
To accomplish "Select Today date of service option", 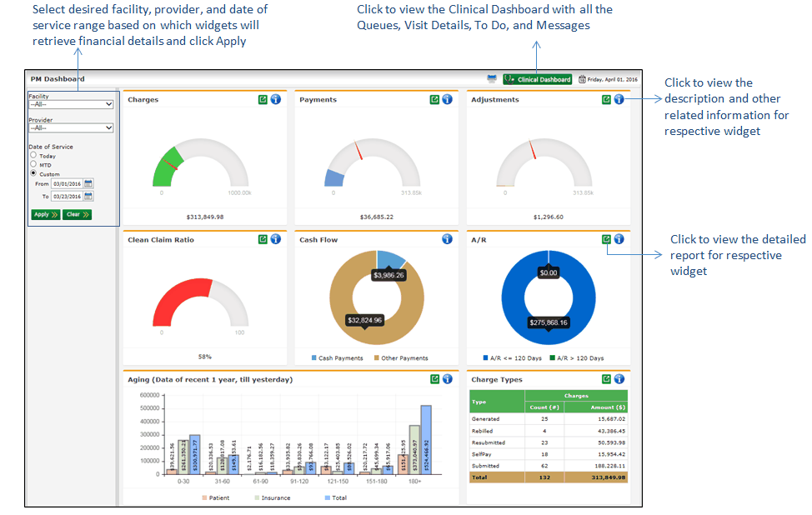I will point(33,155).
